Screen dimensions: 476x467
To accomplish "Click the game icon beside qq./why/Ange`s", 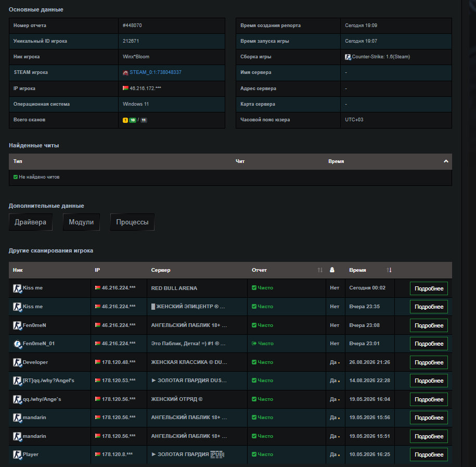I will 17,399.
